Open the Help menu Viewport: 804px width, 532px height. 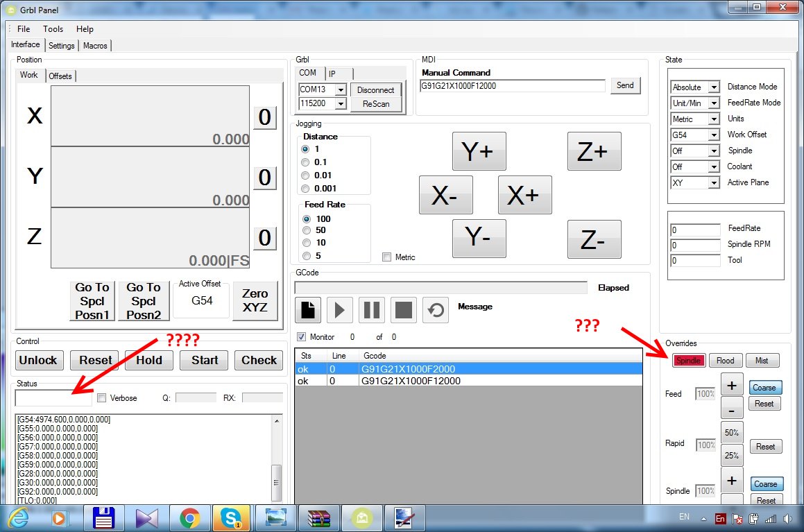[85, 29]
